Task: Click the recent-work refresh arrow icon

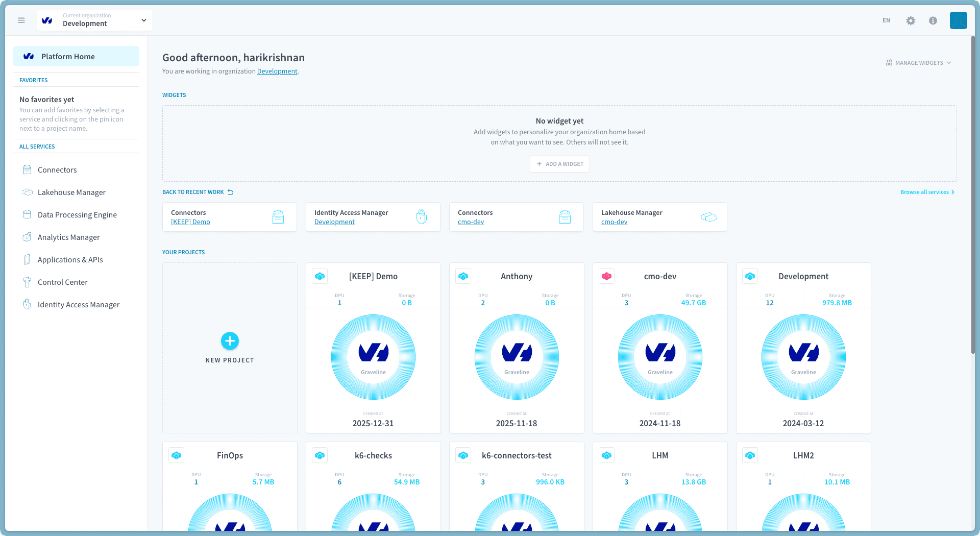Action: [231, 192]
